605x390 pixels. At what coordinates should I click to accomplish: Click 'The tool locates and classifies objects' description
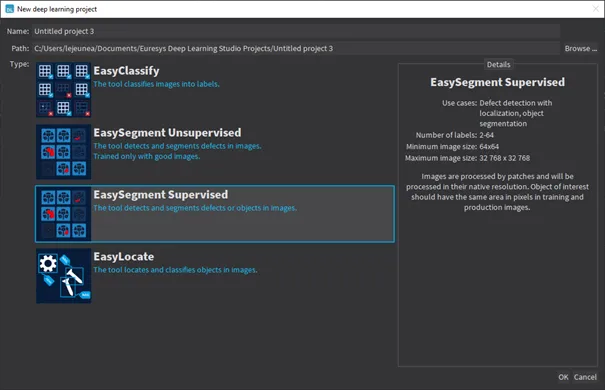pyautogui.click(x=175, y=270)
